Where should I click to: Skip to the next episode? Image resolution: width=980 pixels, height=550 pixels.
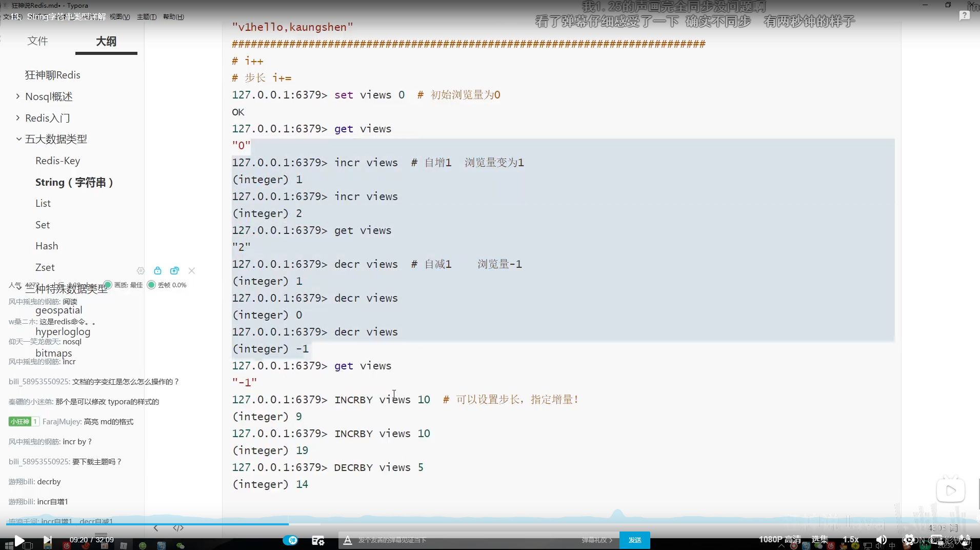[x=48, y=540]
